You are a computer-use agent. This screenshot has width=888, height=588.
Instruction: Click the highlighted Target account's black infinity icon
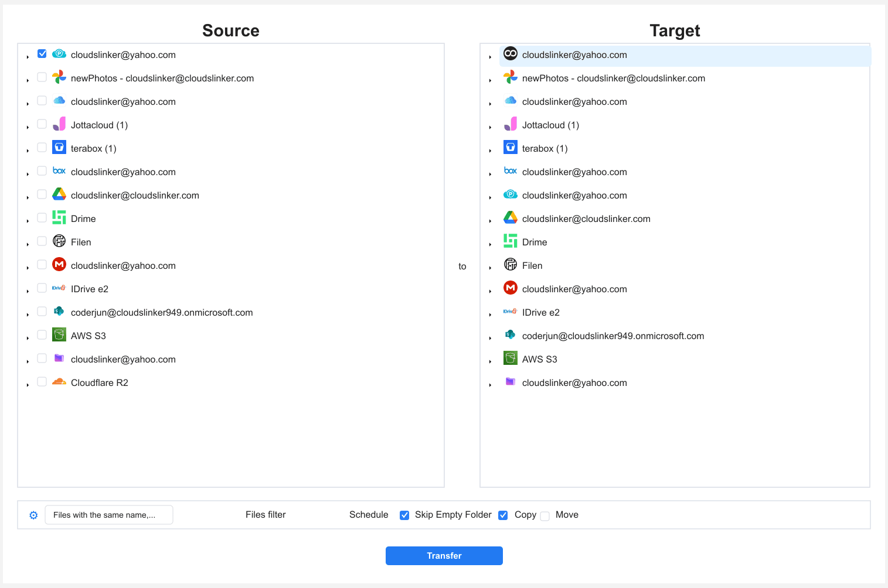click(x=511, y=53)
